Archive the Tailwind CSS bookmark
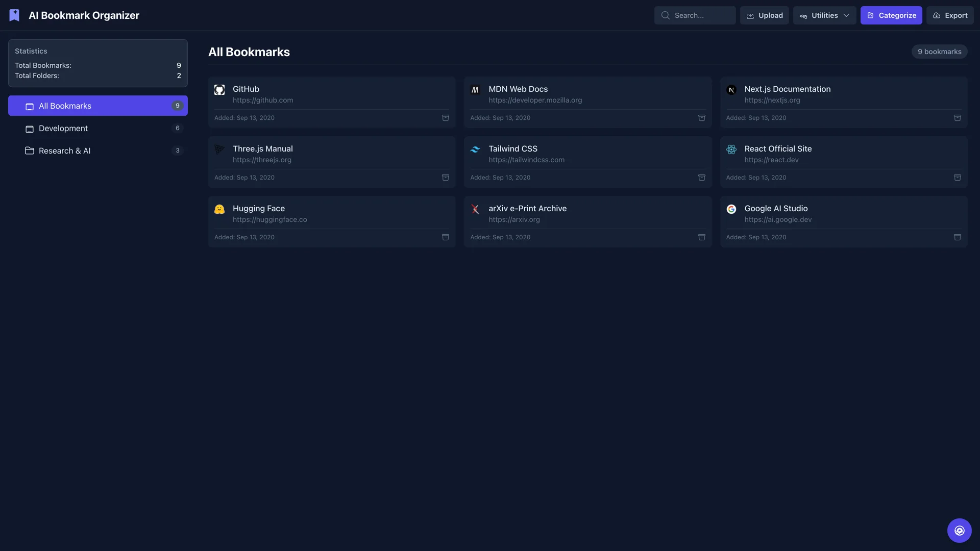This screenshot has height=551, width=980. (702, 178)
